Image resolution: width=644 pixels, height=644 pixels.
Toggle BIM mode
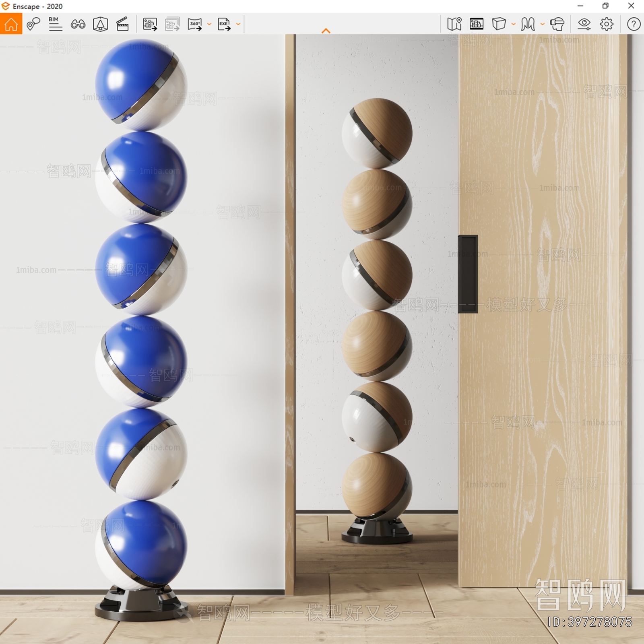click(x=55, y=24)
